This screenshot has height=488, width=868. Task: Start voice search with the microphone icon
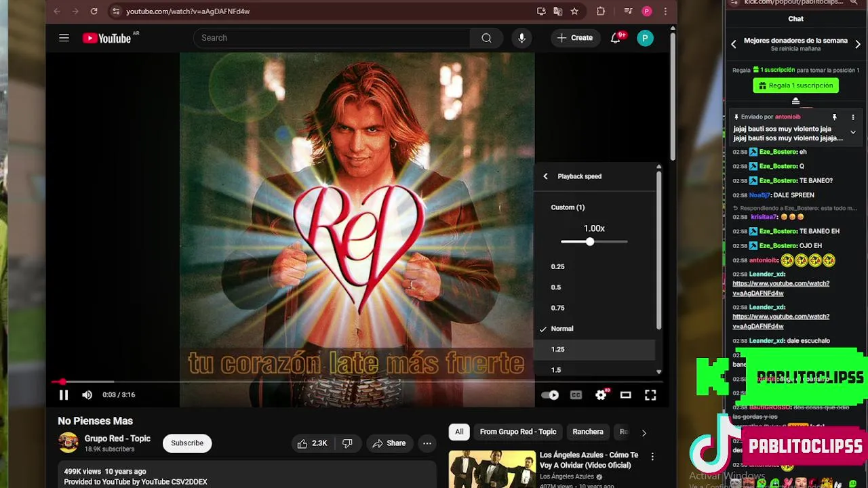[x=521, y=38]
